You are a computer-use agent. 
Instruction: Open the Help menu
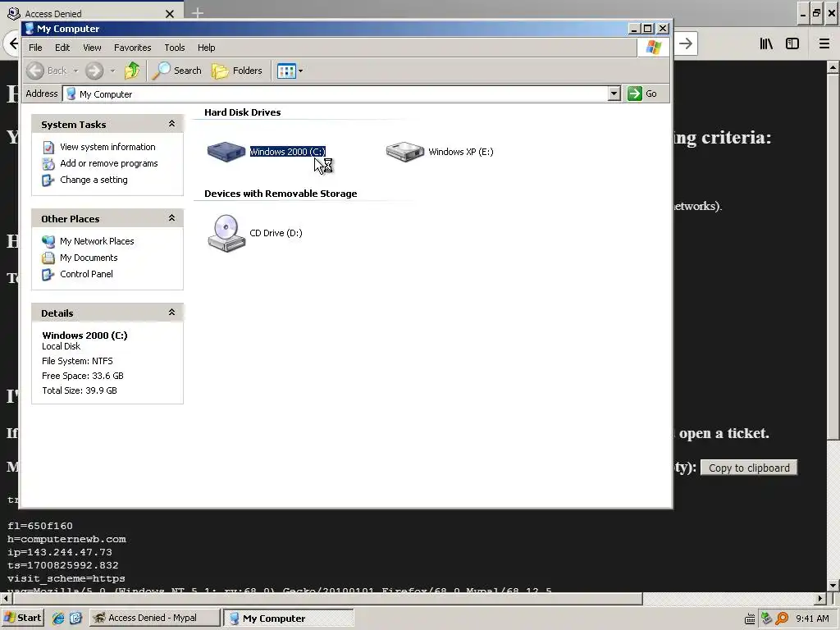pyautogui.click(x=206, y=48)
